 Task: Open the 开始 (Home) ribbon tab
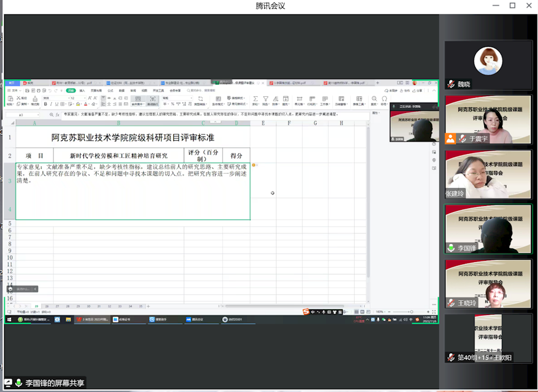pyautogui.click(x=71, y=90)
